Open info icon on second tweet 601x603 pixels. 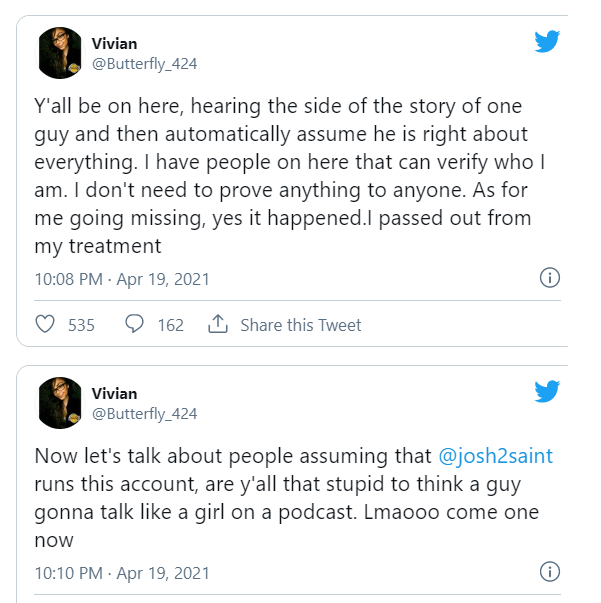click(x=549, y=572)
